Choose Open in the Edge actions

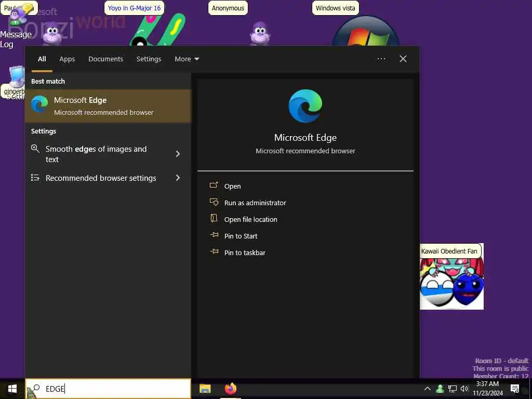tap(232, 187)
